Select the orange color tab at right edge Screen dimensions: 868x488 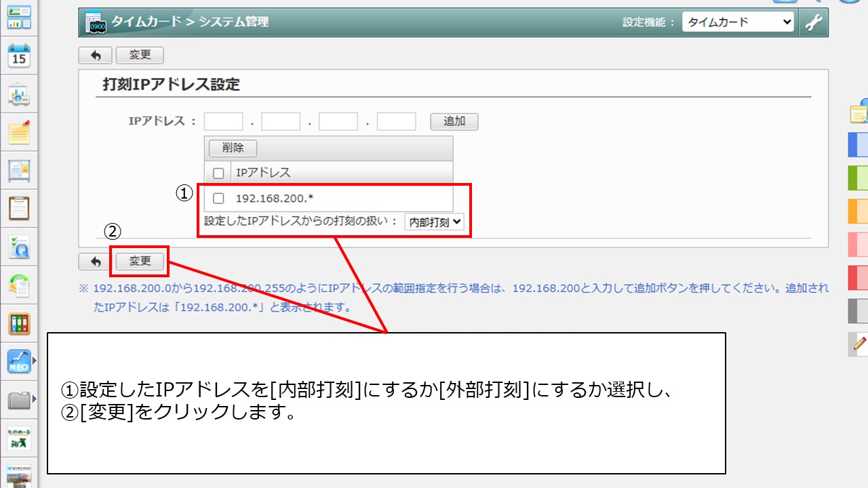[x=859, y=211]
